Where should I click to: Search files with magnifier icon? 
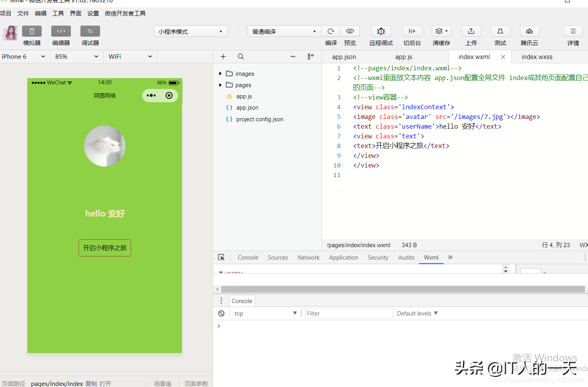point(241,57)
